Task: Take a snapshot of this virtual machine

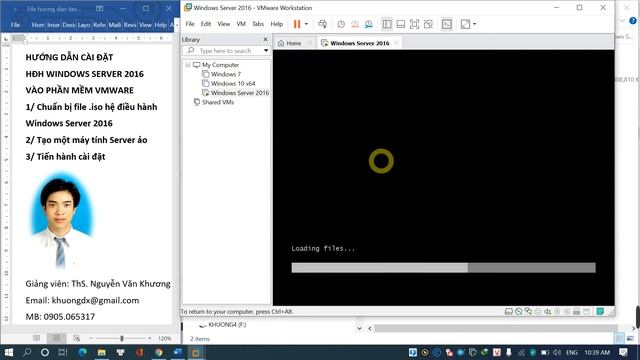Action: (341, 24)
